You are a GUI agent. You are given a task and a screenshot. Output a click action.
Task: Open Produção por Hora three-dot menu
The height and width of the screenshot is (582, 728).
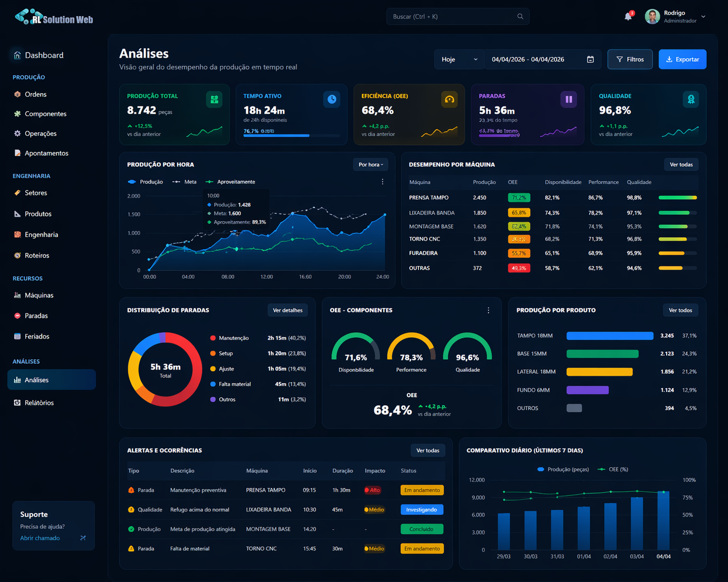(x=383, y=182)
